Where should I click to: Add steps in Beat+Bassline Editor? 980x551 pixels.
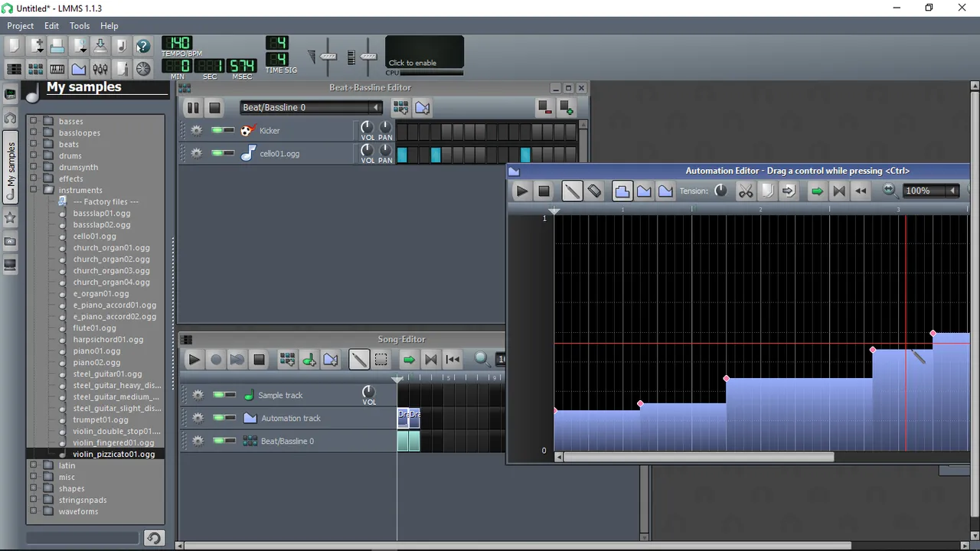tap(566, 108)
